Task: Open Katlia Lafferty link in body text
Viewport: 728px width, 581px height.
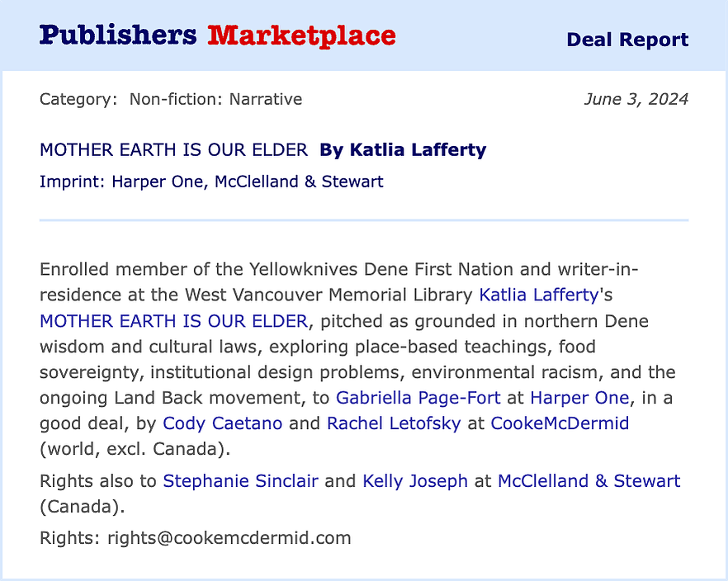Action: click(x=538, y=295)
